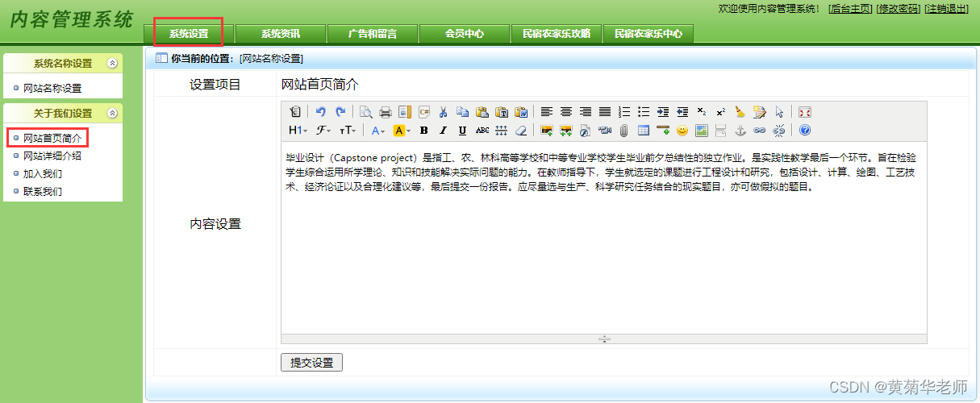Open the 系统设置 tab

189,34
